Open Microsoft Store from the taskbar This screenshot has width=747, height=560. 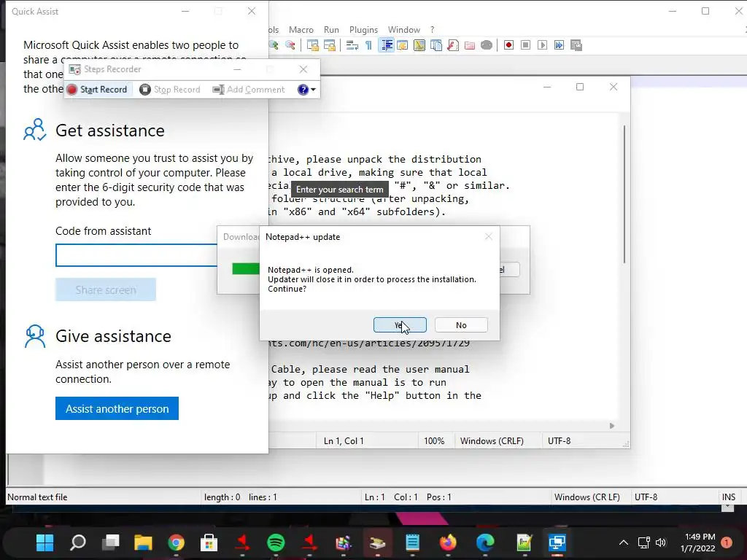point(209,542)
